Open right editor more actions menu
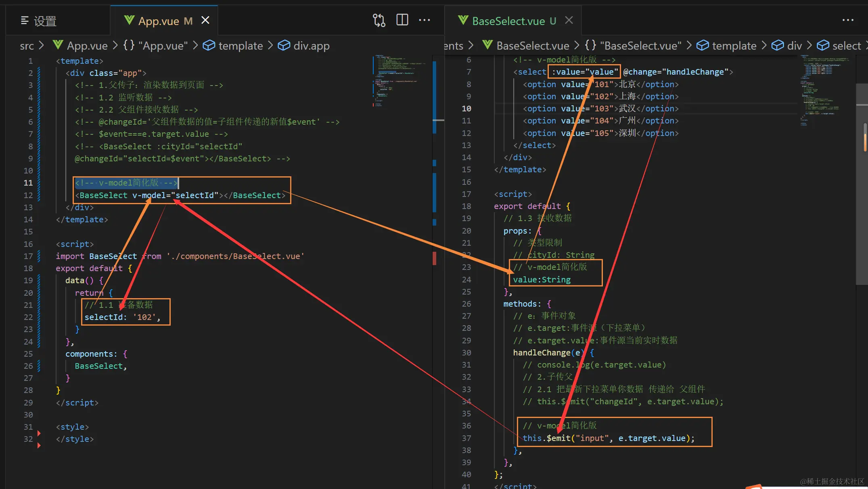 [848, 20]
